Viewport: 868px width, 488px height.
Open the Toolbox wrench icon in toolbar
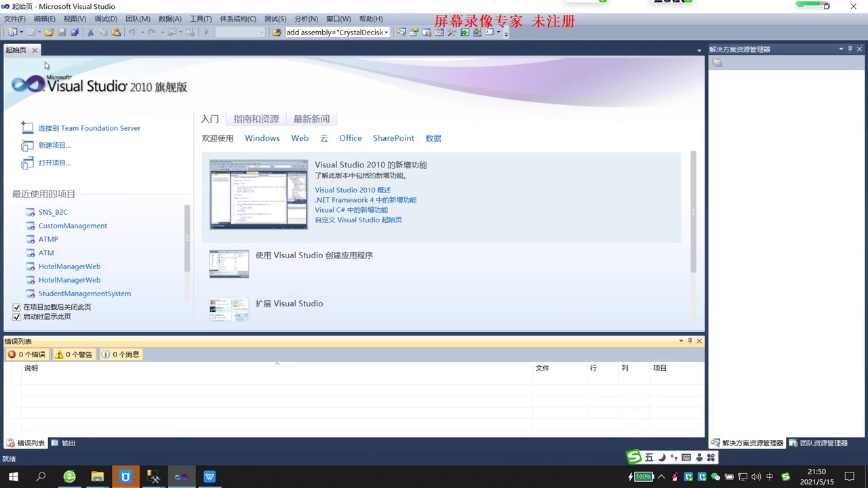click(452, 32)
